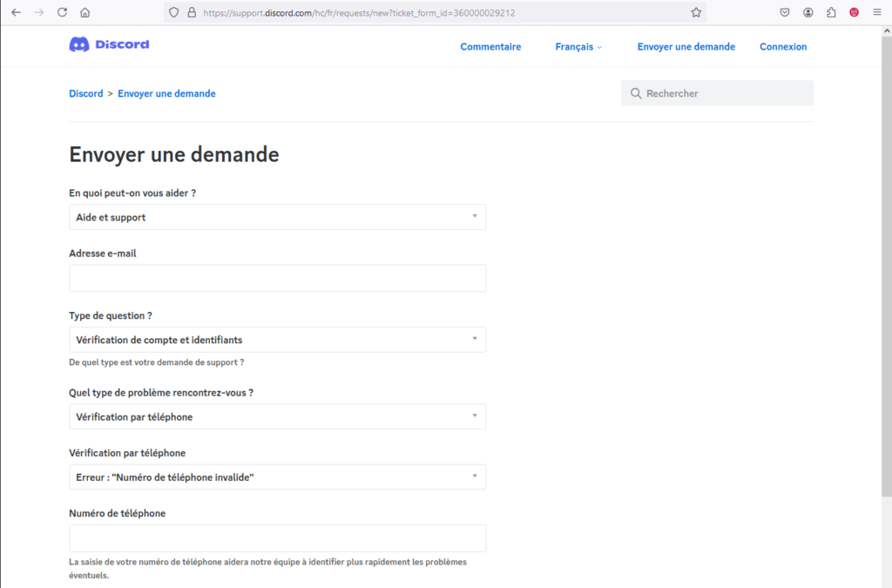Open the 'Aide et support' dropdown
892x588 pixels.
pyautogui.click(x=277, y=216)
